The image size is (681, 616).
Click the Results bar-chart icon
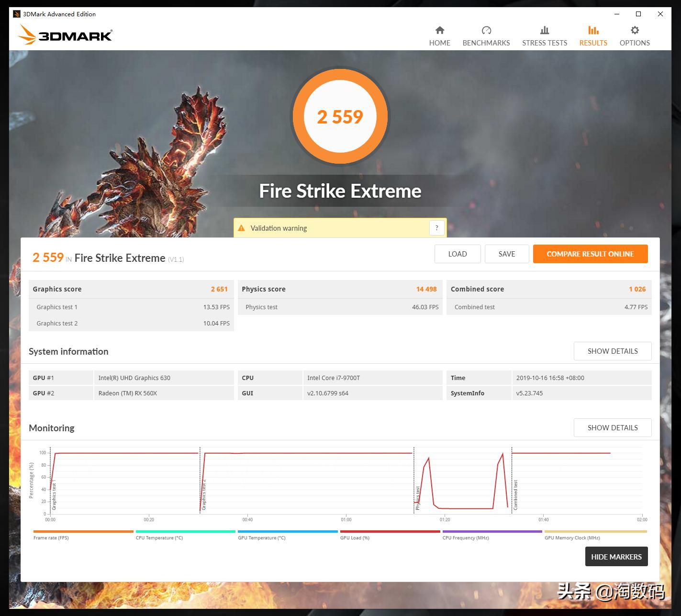(x=593, y=30)
